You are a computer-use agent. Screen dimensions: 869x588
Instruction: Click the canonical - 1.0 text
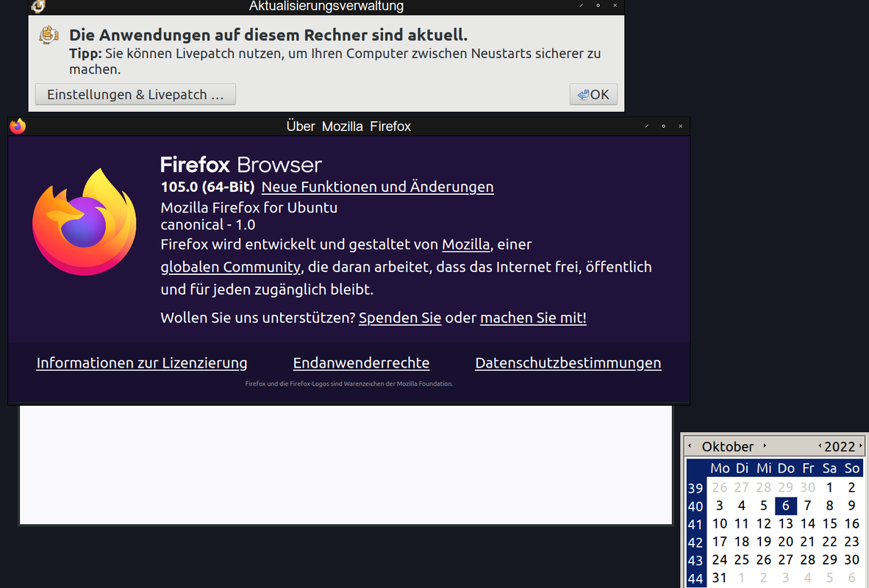pyautogui.click(x=208, y=225)
